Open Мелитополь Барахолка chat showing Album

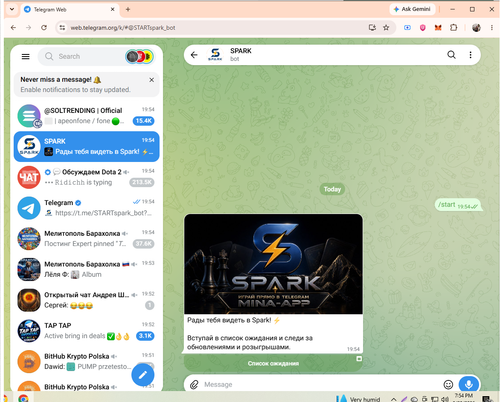click(86, 269)
